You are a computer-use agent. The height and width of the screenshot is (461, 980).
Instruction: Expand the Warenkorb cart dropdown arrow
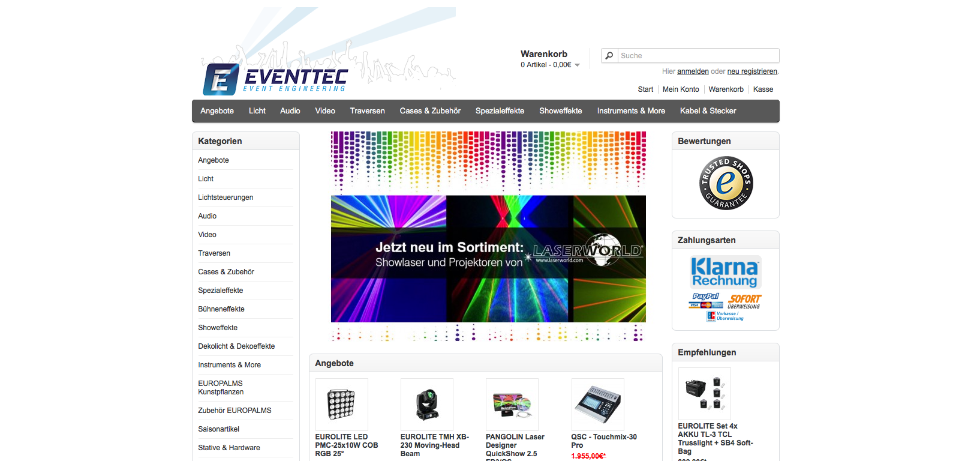point(578,65)
